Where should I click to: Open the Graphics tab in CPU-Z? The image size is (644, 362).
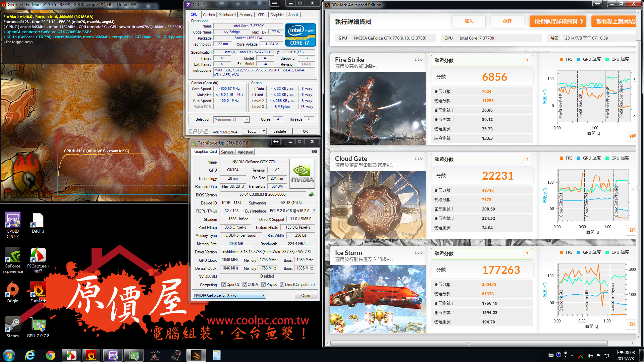pyautogui.click(x=277, y=15)
